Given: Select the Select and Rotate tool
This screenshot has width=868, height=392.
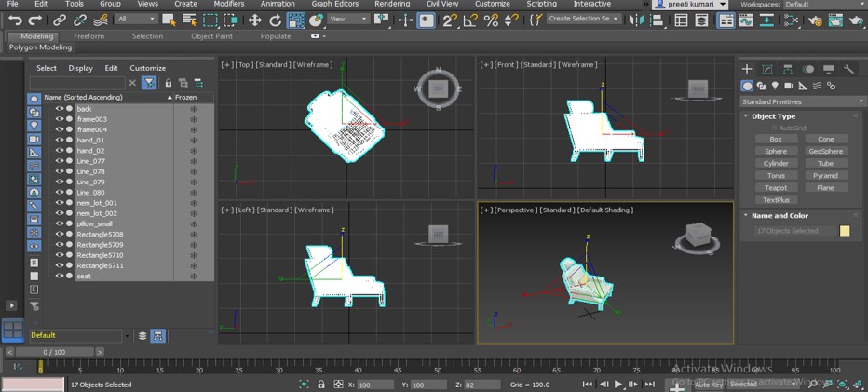Looking at the screenshot, I should [x=275, y=20].
